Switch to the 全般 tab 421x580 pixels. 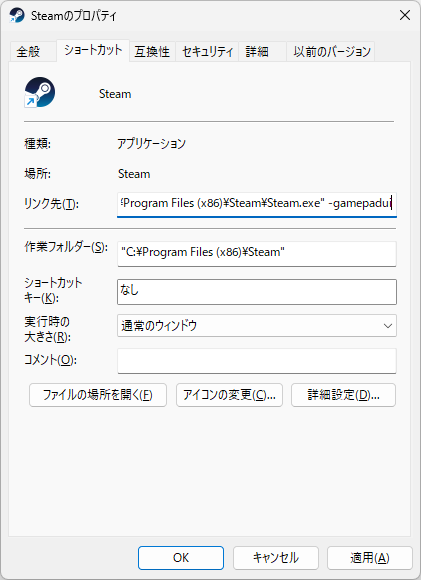point(33,51)
